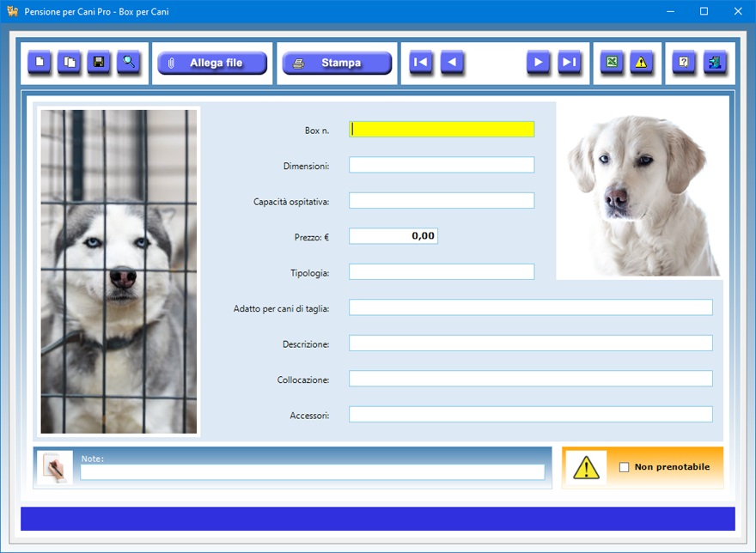756x553 pixels.
Task: Go to the next record
Action: pyautogui.click(x=539, y=62)
